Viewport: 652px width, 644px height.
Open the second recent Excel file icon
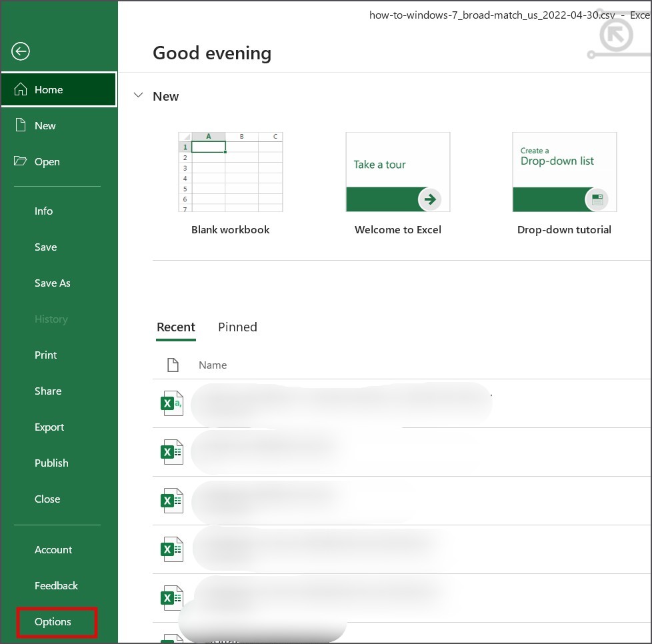click(172, 452)
